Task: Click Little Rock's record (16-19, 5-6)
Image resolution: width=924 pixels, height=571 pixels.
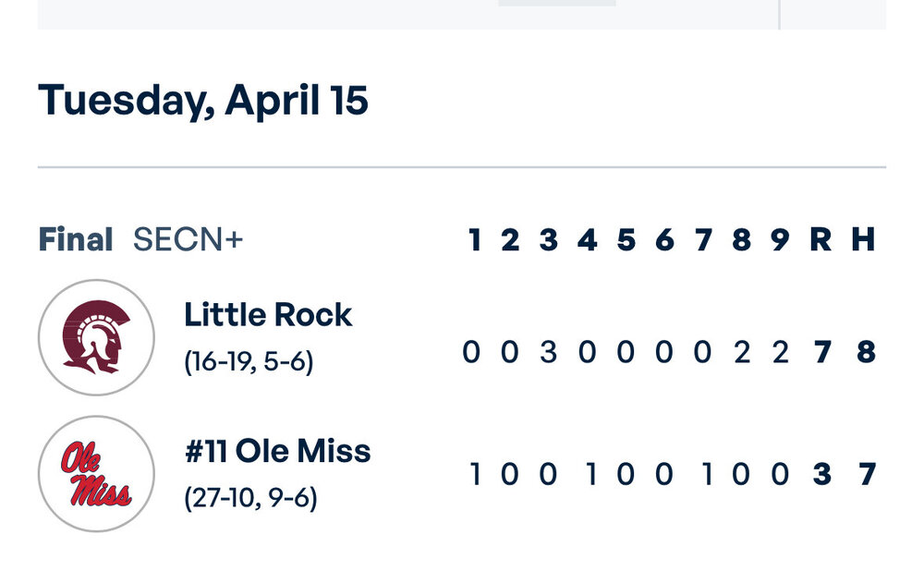Action: coord(249,362)
